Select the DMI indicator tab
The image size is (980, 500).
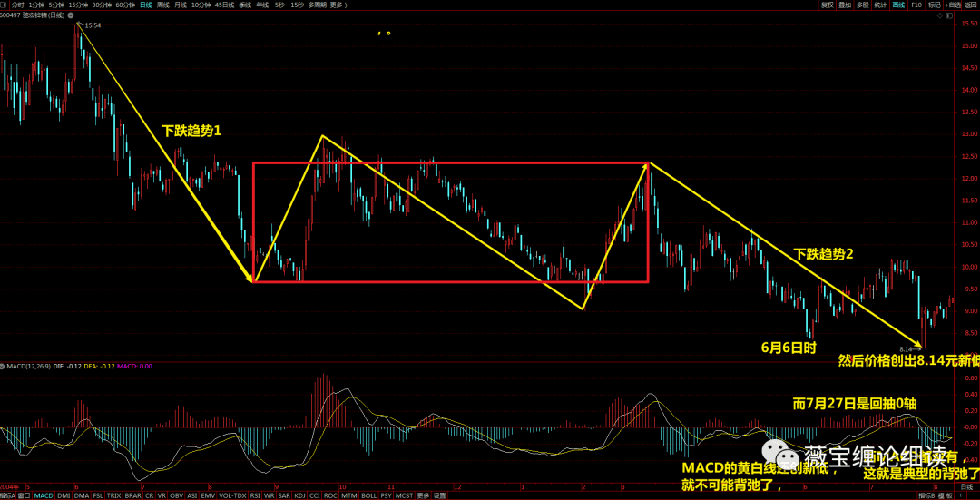64,495
